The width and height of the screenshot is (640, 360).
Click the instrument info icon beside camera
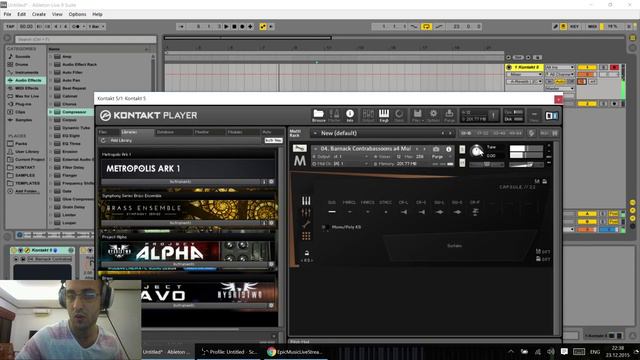[x=449, y=149]
